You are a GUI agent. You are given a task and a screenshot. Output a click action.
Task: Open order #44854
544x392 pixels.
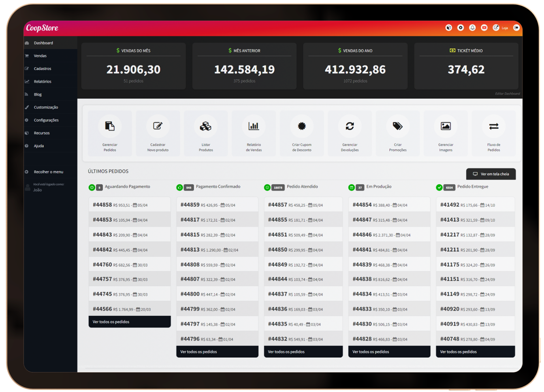click(x=389, y=205)
